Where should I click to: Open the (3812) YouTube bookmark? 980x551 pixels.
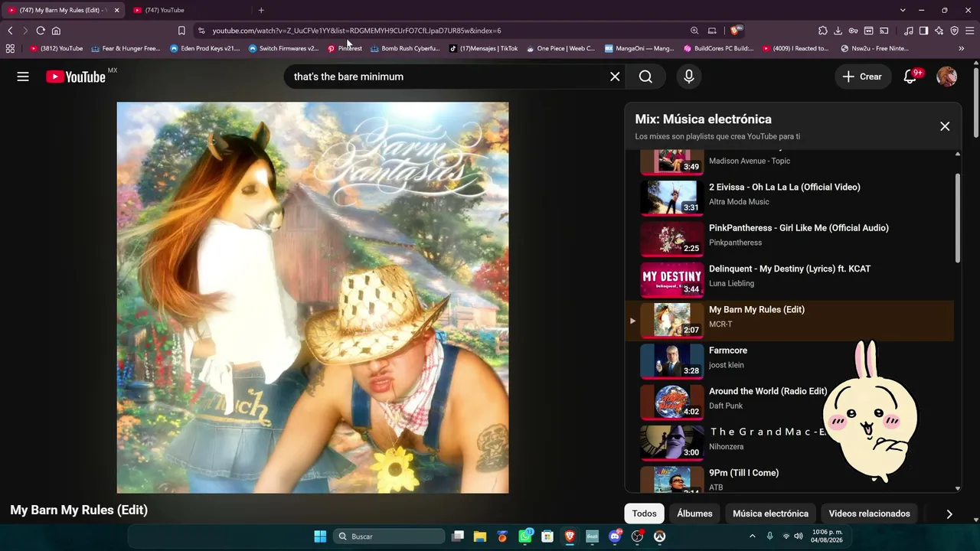click(x=56, y=48)
